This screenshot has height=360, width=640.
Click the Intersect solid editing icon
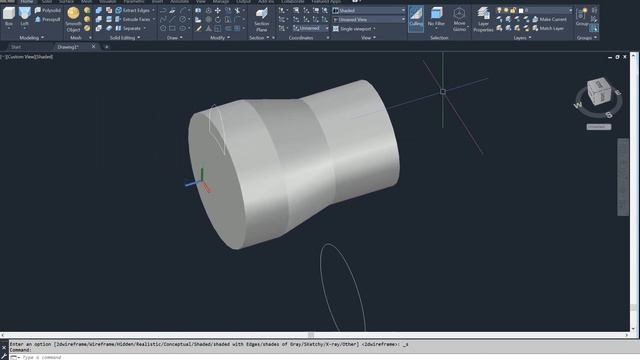pyautogui.click(x=98, y=28)
